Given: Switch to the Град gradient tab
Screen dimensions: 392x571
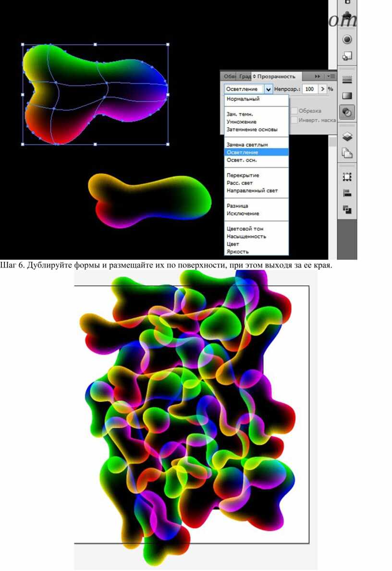Looking at the screenshot, I should 245,76.
